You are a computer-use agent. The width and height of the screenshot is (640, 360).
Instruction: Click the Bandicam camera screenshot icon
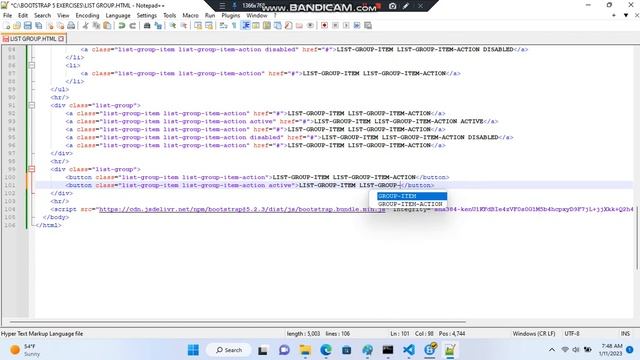click(392, 6)
